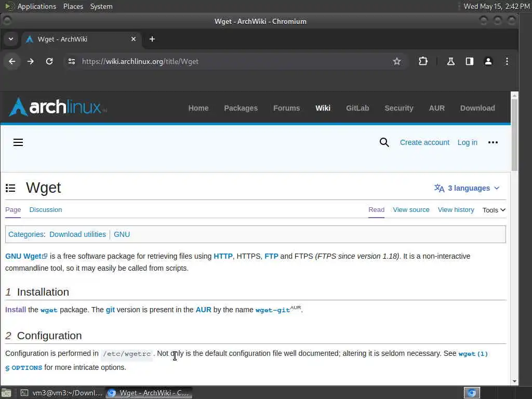Click the Log in link

(x=467, y=142)
